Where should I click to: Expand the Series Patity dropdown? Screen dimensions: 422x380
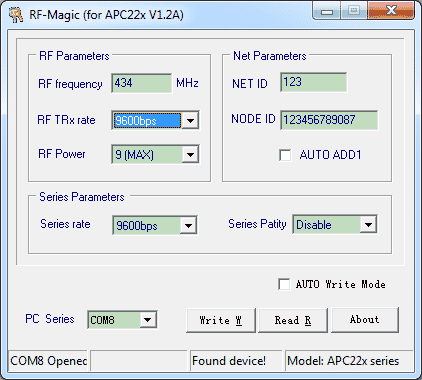tap(368, 224)
